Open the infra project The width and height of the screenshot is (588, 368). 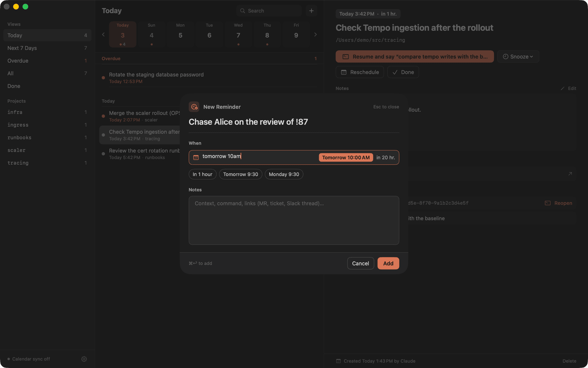[x=47, y=112]
